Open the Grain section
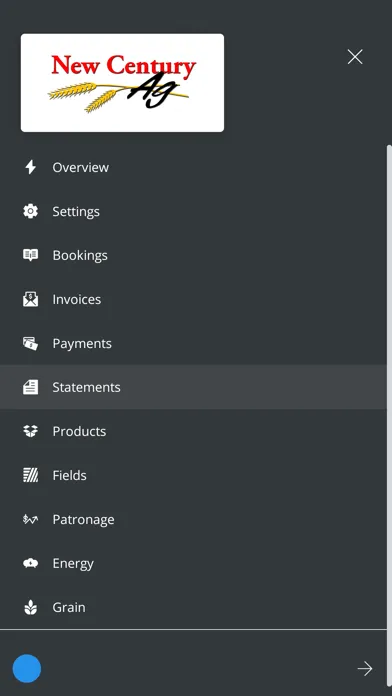 [x=193, y=607]
